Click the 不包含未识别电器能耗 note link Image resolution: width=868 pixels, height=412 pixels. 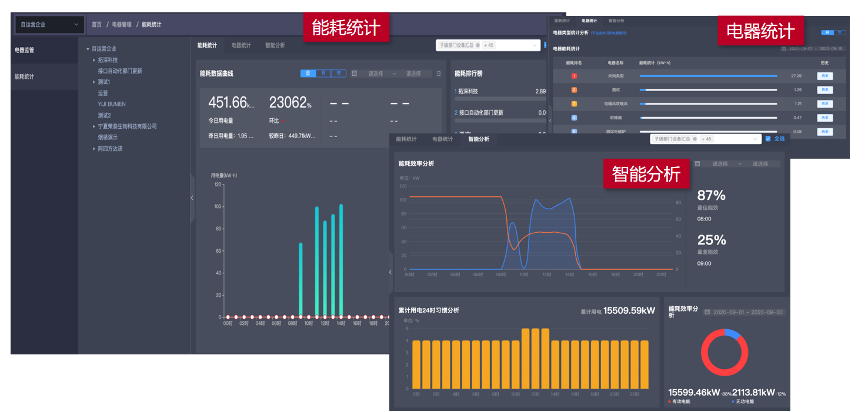609,33
